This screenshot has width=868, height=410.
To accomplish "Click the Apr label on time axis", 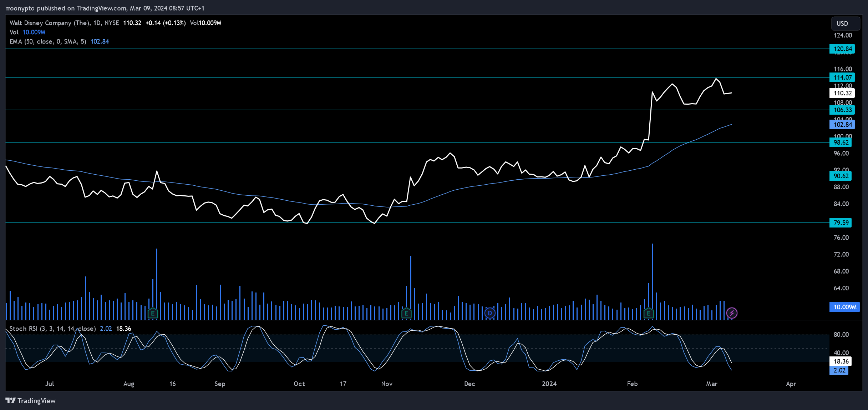I will coord(791,384).
